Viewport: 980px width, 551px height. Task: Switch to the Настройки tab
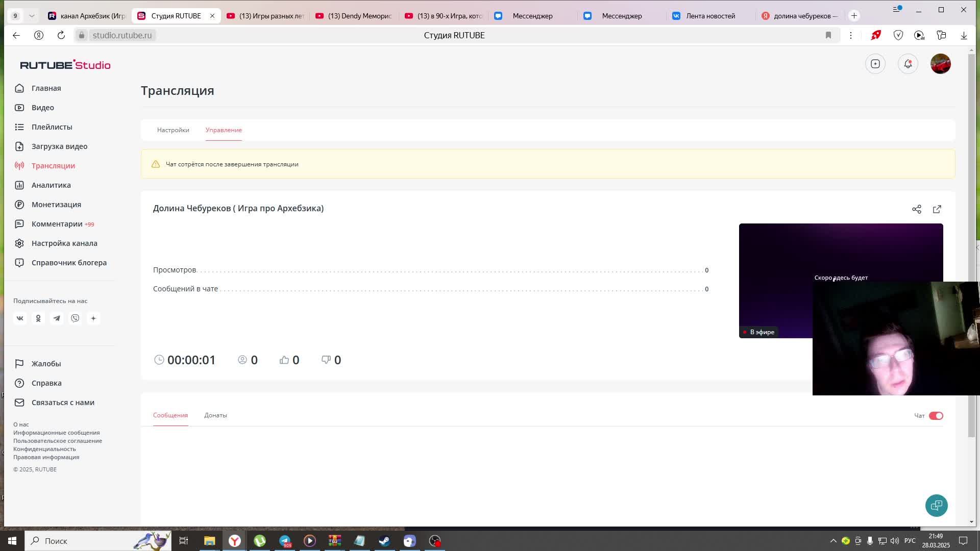pyautogui.click(x=173, y=130)
